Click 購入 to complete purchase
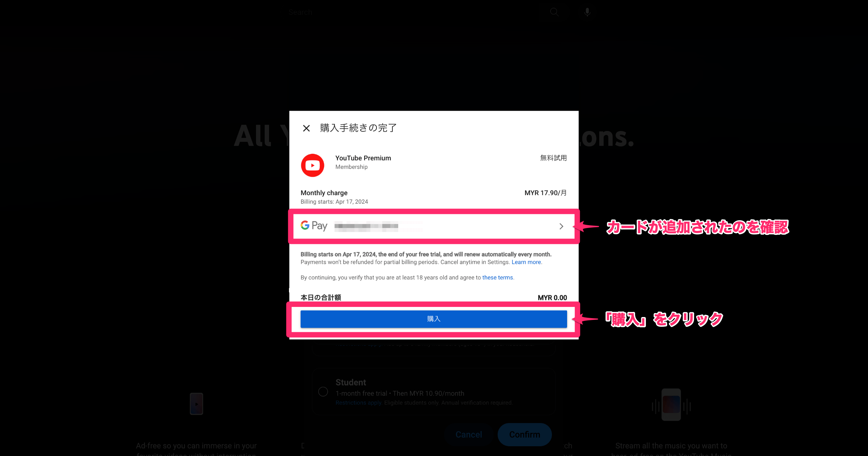The width and height of the screenshot is (868, 456). tap(433, 319)
